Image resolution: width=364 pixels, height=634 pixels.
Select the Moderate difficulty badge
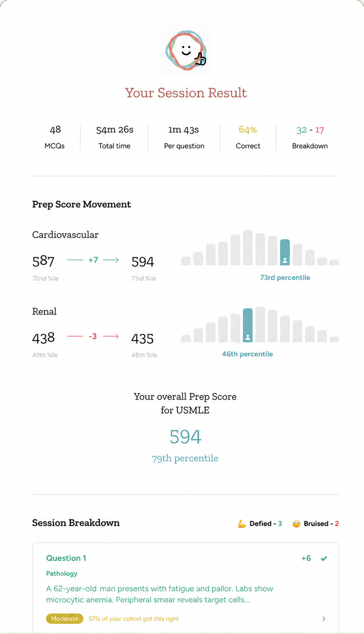tap(65, 619)
